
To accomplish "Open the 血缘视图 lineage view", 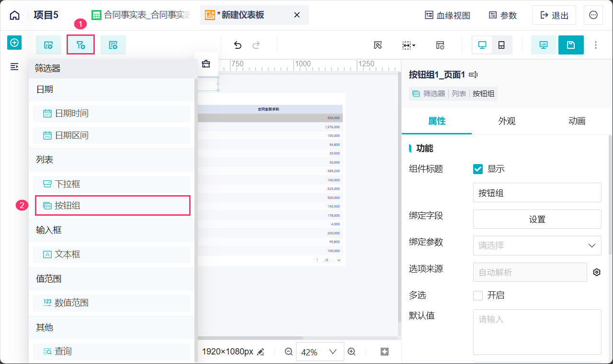I will (x=448, y=15).
